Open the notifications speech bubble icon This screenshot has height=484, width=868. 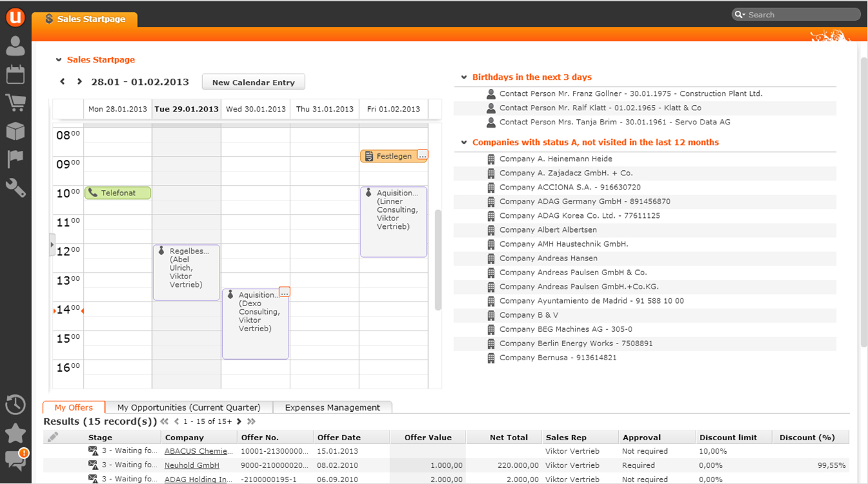point(15,460)
